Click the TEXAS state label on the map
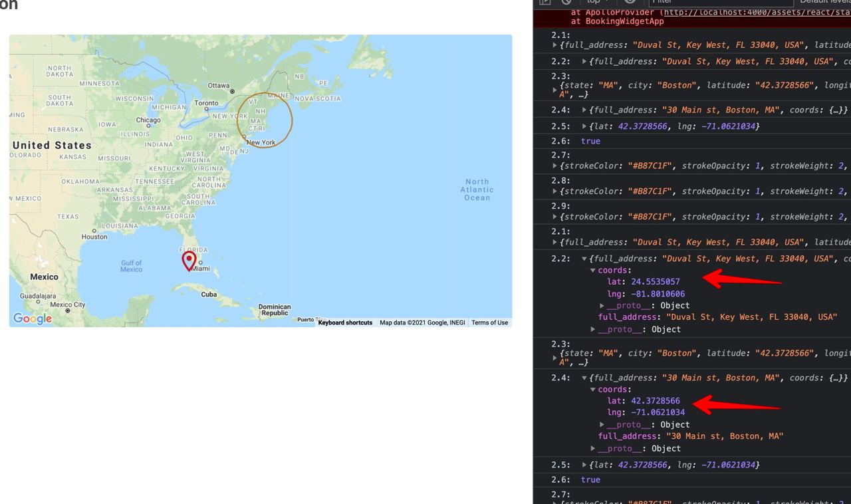 (68, 217)
